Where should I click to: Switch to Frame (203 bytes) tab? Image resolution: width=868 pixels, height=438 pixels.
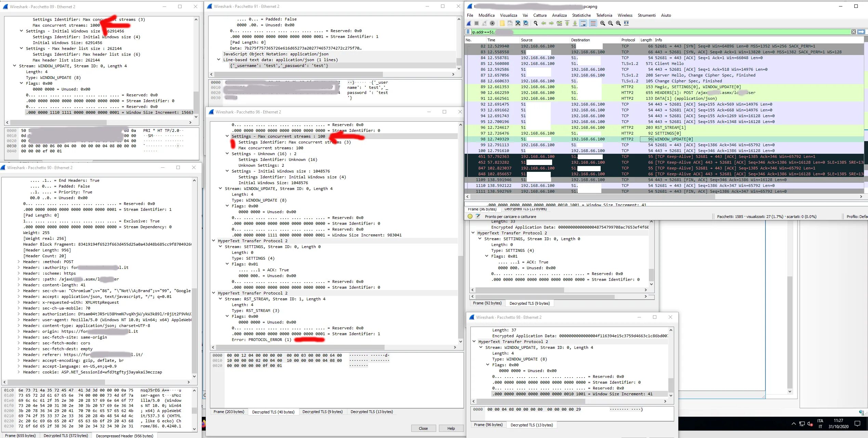[229, 412]
